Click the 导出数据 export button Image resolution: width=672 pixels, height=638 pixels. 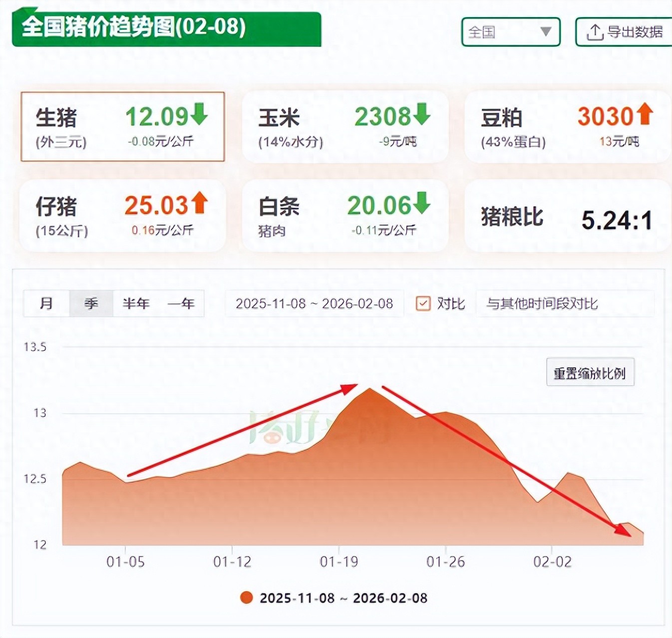[x=624, y=32]
